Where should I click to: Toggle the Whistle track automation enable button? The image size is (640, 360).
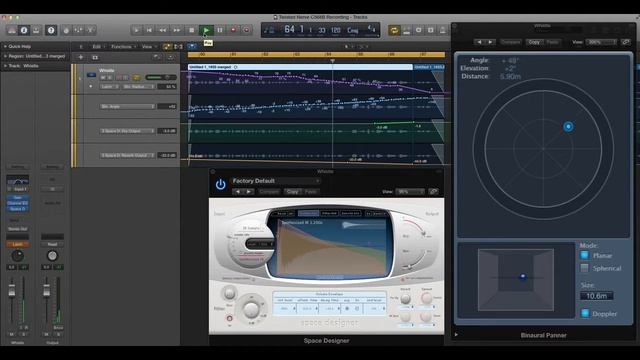click(x=136, y=78)
